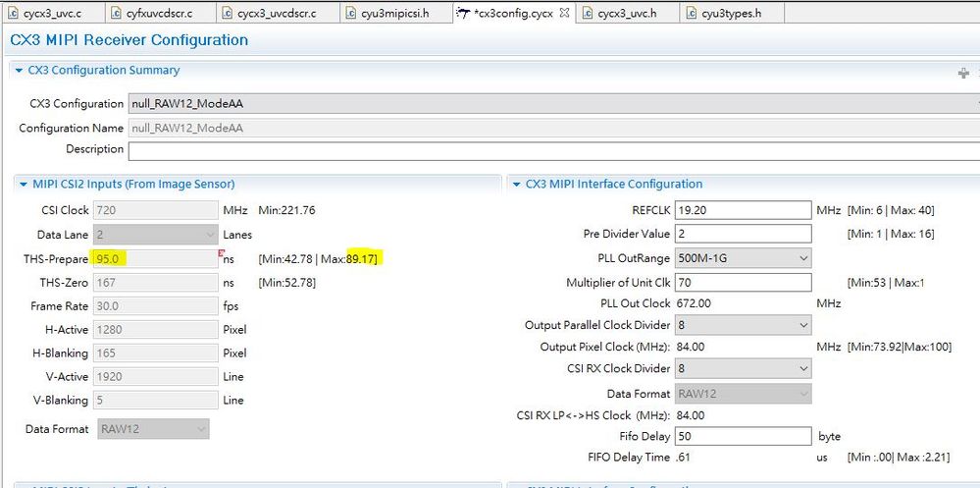The width and height of the screenshot is (980, 488).
Task: Click the Fifo Delay input field
Action: pos(742,436)
